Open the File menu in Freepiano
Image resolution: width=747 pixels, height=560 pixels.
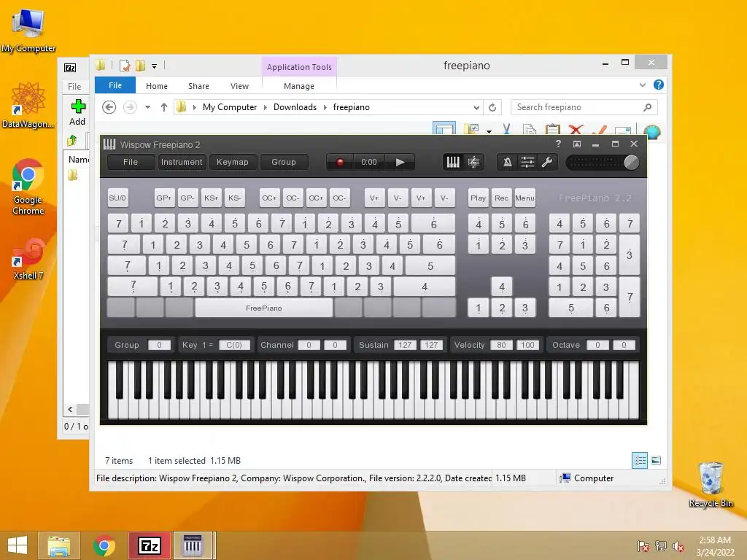pos(131,162)
